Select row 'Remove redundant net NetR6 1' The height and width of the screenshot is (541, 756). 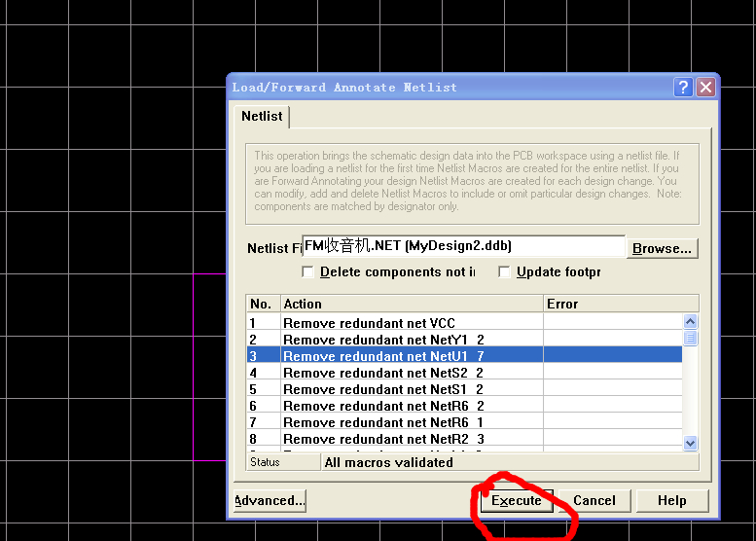(x=464, y=422)
